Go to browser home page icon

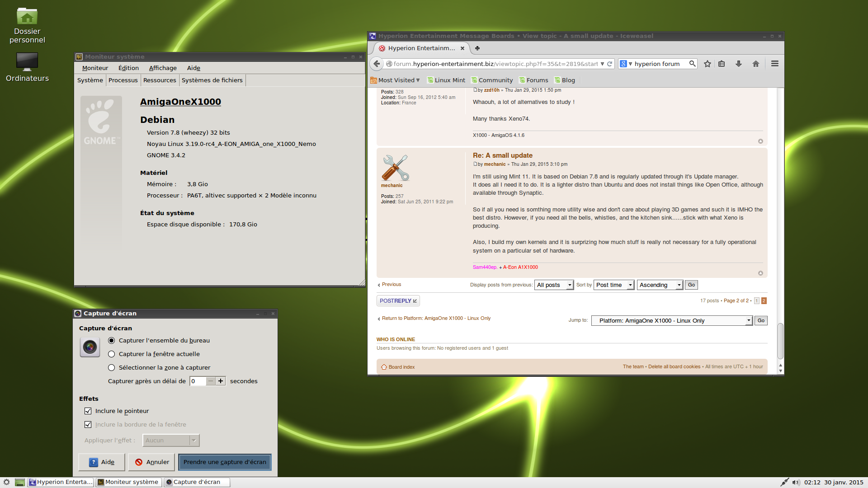click(756, 64)
